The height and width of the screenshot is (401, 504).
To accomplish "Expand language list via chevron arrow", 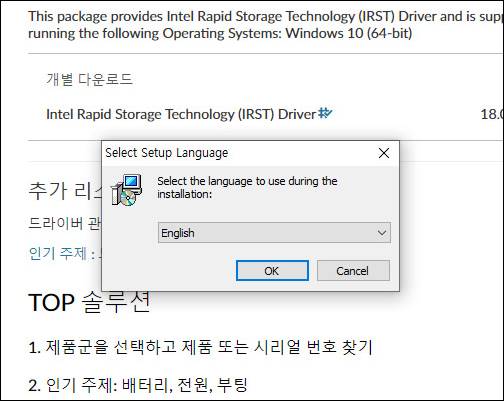I will click(382, 233).
